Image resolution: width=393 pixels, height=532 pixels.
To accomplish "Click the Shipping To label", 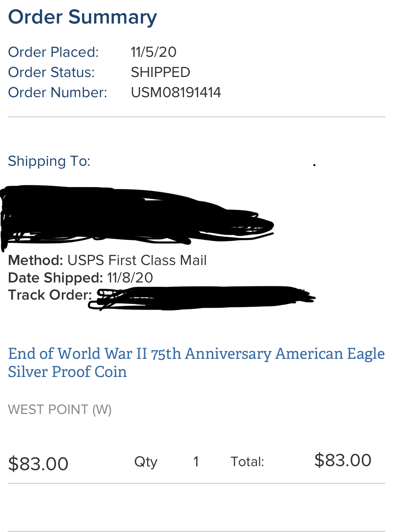I will [x=49, y=161].
